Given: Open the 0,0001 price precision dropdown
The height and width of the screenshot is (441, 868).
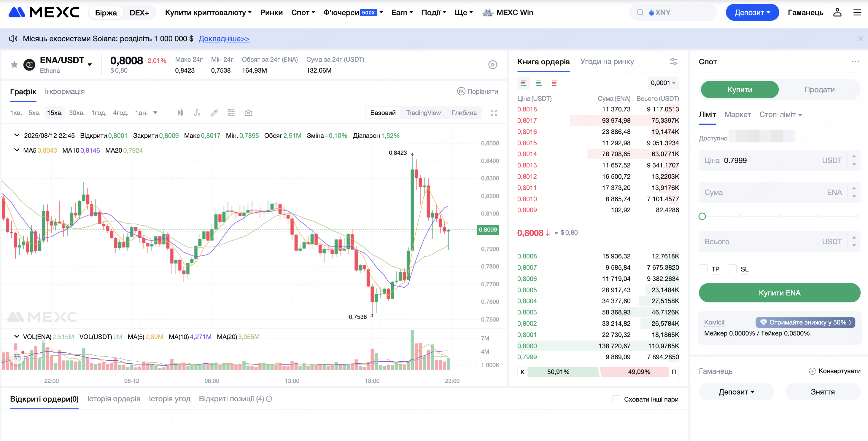Looking at the screenshot, I should [x=663, y=83].
